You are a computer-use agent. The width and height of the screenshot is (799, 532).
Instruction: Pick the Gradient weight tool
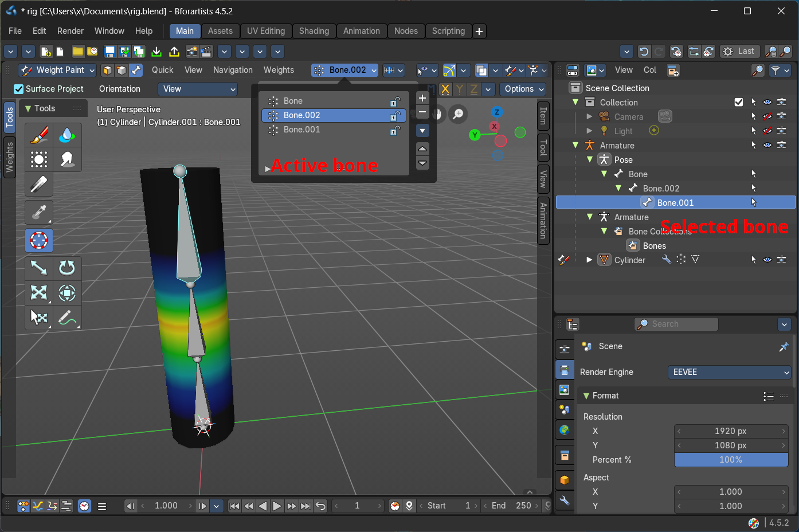[39, 185]
